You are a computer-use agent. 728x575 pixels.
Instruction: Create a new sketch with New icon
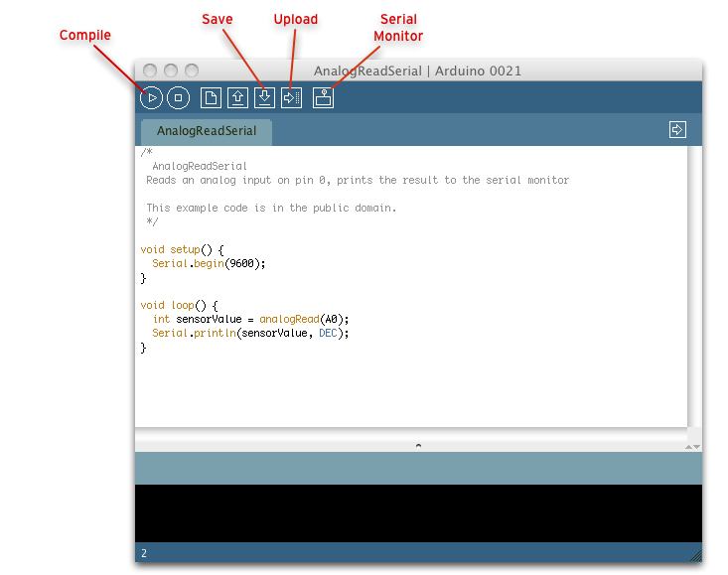211,97
